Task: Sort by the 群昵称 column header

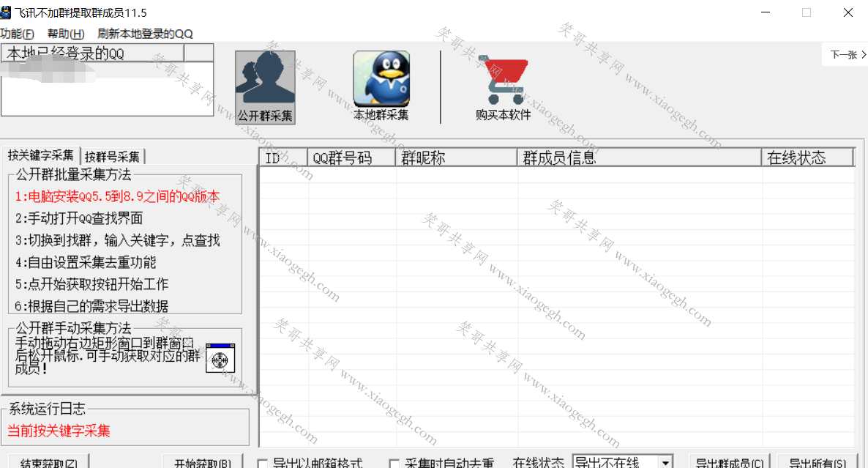Action: pos(456,158)
